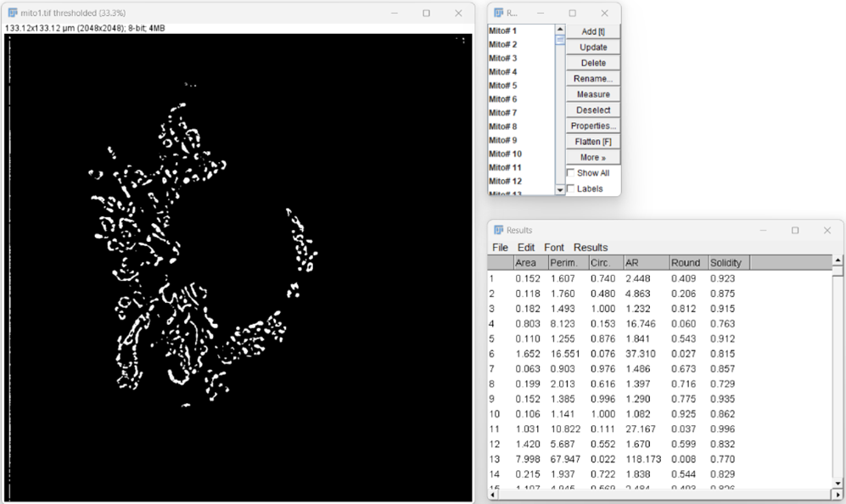Click AR value 37.310 in row 6

(x=640, y=354)
